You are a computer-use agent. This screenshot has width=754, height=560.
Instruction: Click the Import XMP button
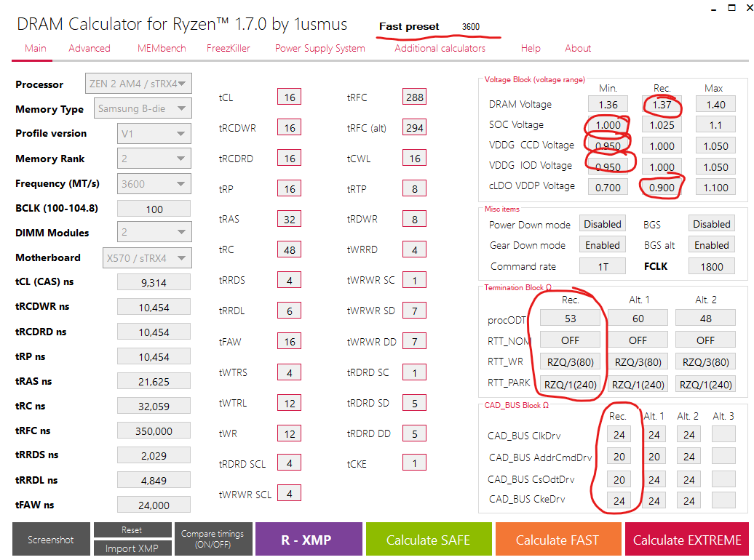[x=132, y=548]
